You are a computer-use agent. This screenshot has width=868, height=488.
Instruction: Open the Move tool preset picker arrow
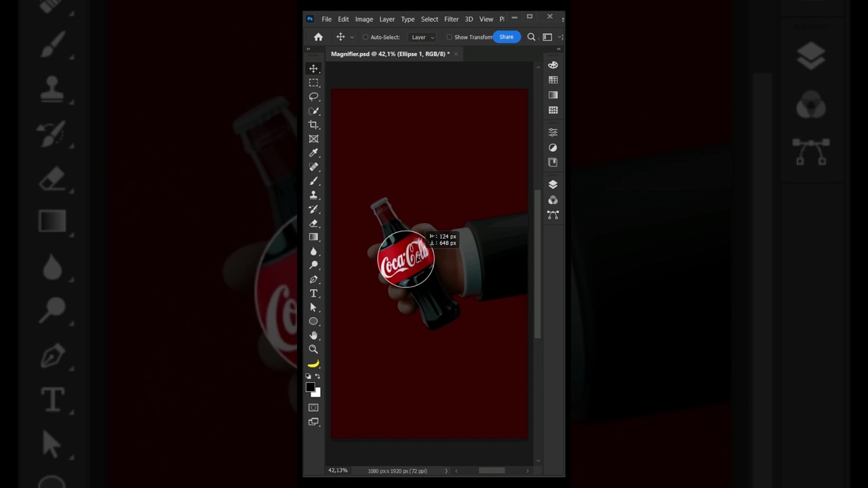tap(351, 37)
